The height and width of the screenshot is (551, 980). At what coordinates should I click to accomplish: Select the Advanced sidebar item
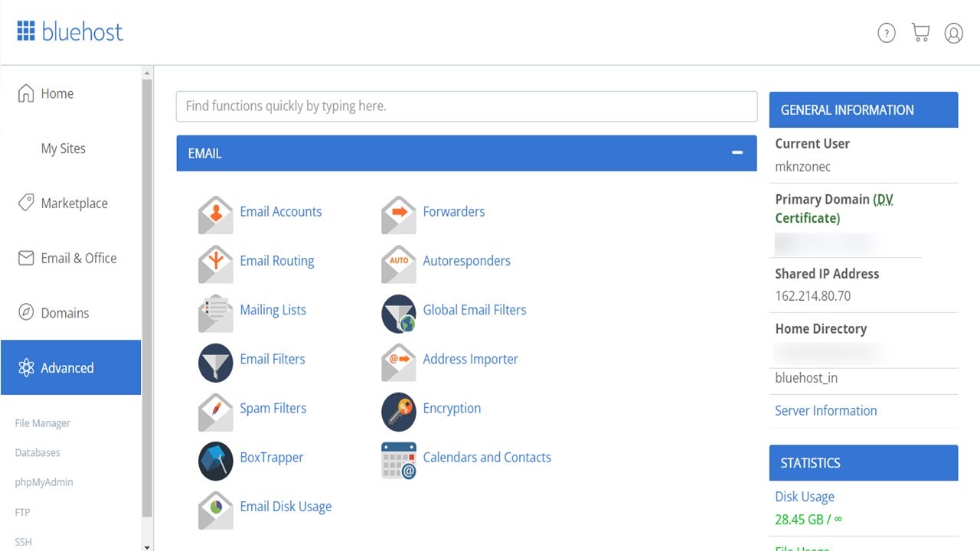[70, 367]
